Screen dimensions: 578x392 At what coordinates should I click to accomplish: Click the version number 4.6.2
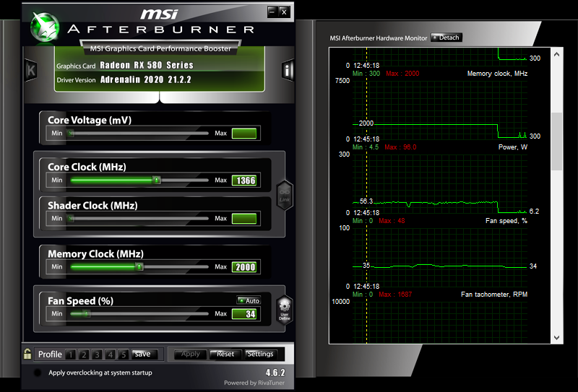275,373
